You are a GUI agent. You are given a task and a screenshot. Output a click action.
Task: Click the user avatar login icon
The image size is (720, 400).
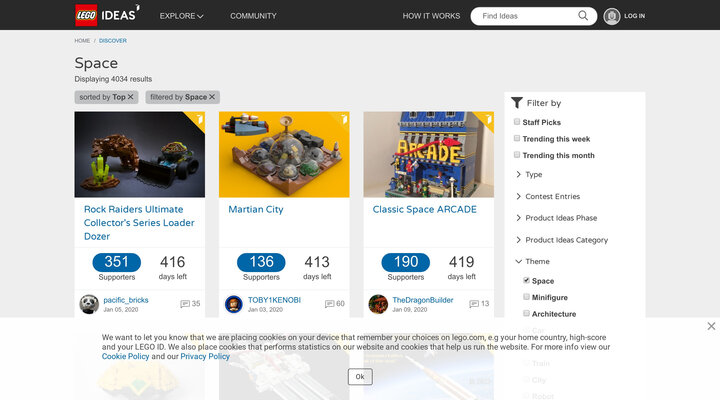612,16
